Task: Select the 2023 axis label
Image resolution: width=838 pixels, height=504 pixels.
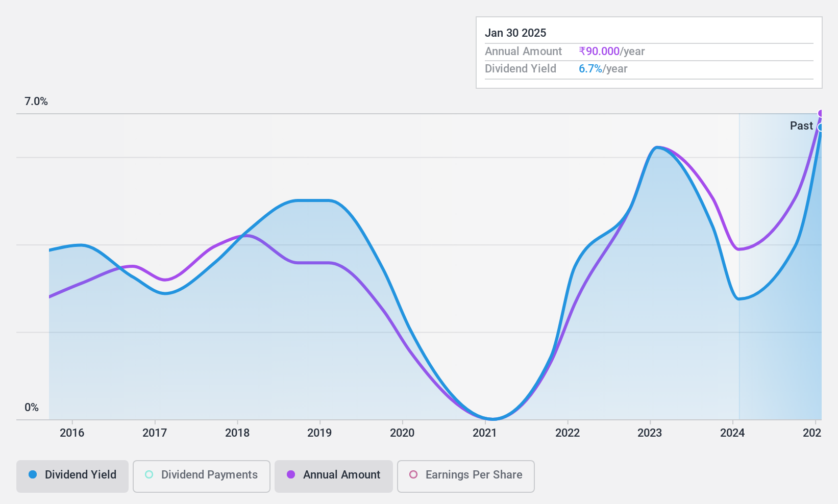Action: pyautogui.click(x=650, y=433)
